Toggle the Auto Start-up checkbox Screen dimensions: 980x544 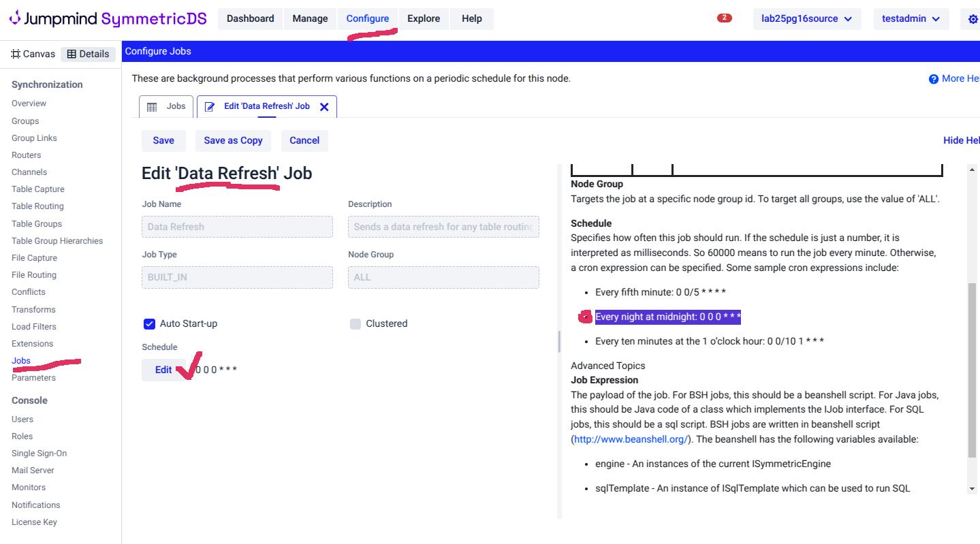[x=149, y=324]
